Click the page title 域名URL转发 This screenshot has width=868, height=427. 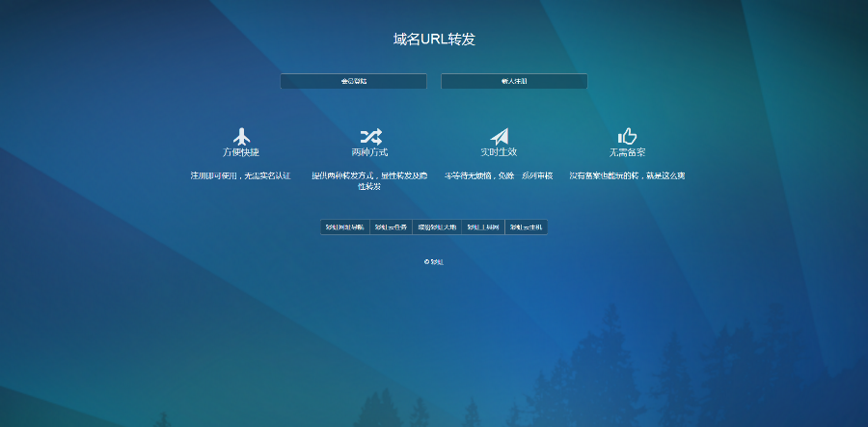434,40
